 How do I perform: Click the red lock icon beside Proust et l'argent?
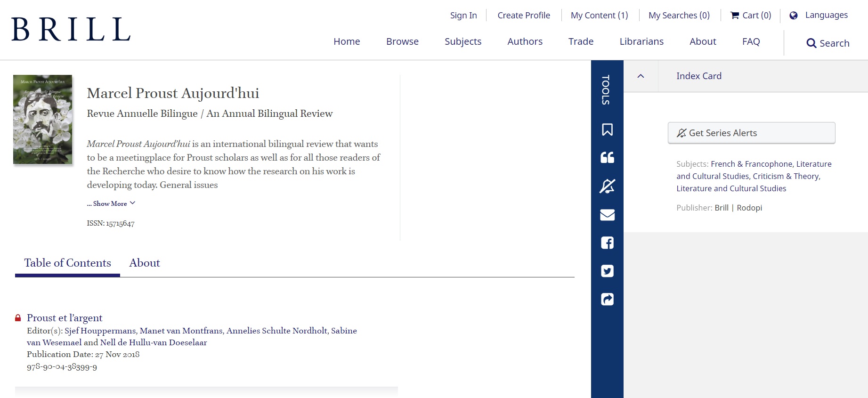pyautogui.click(x=18, y=318)
